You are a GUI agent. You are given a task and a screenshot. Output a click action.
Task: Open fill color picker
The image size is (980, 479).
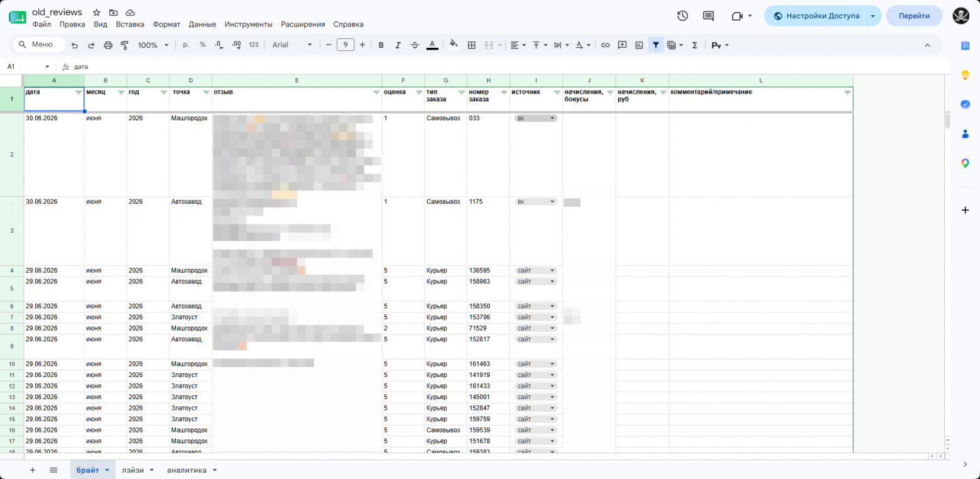click(454, 45)
